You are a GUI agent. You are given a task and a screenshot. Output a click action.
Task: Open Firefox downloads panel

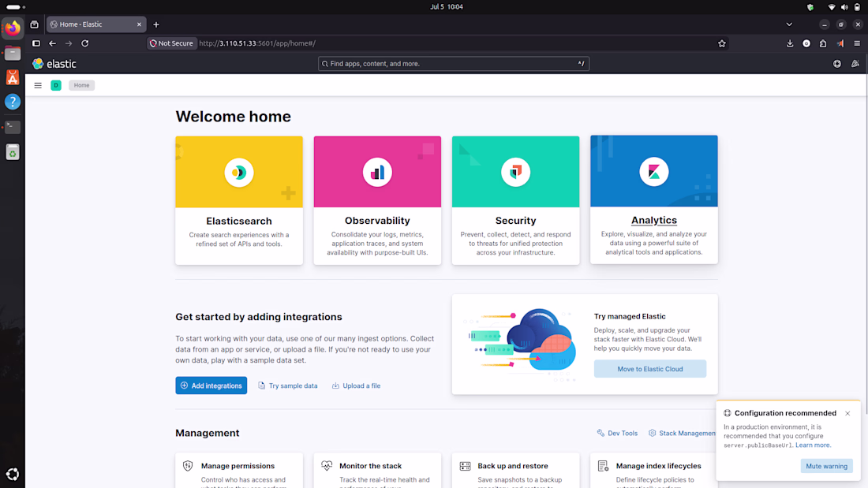790,43
